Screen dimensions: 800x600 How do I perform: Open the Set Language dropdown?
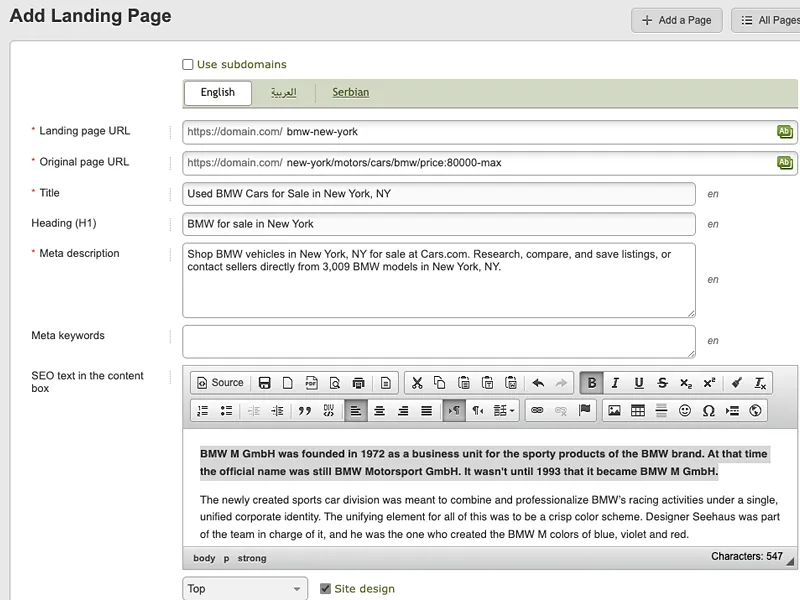click(504, 410)
